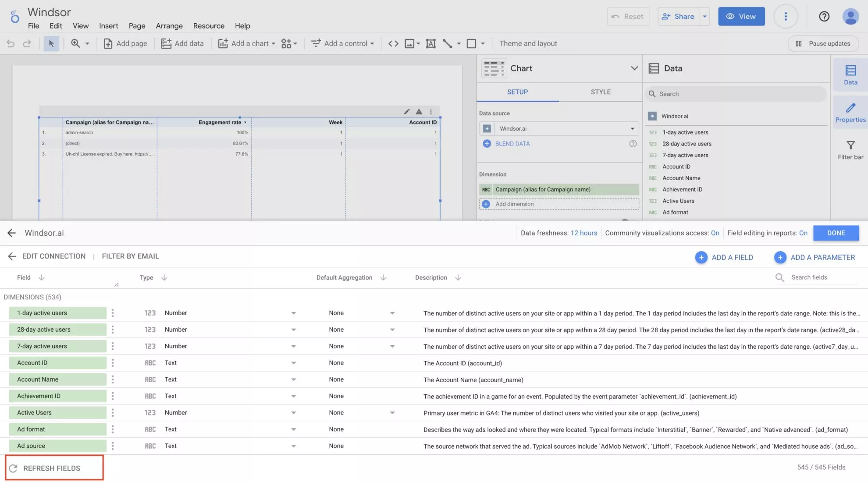Click the chart warning triangle icon
This screenshot has height=482, width=868.
click(419, 112)
